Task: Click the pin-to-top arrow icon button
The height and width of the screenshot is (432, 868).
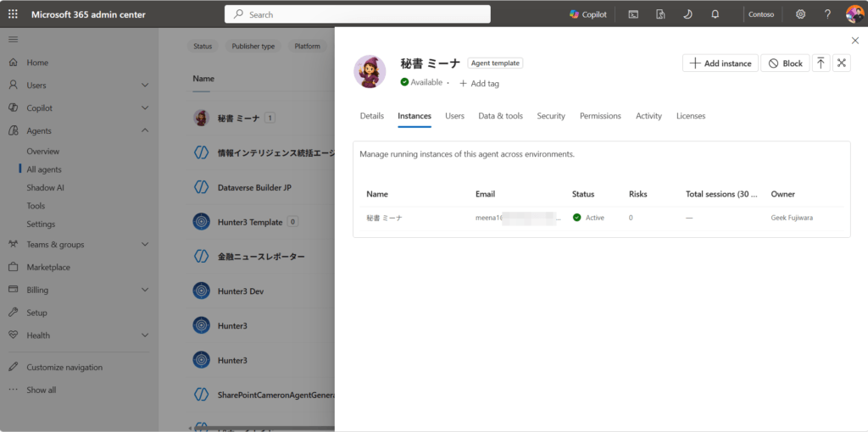Action: (x=821, y=63)
